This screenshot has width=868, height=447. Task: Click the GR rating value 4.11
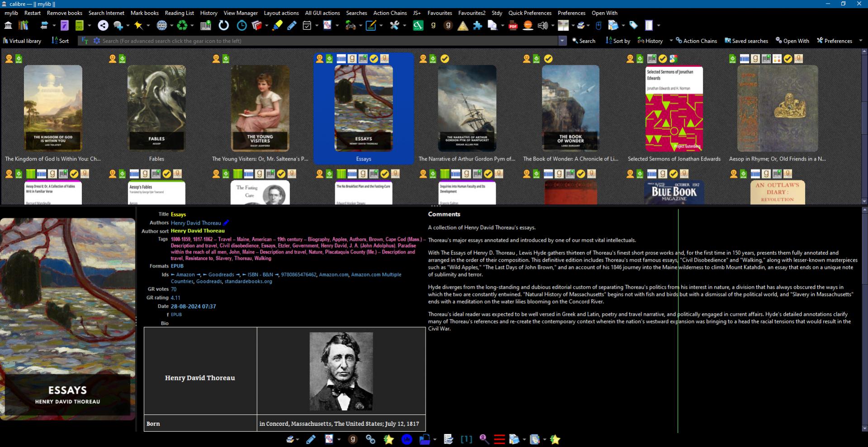coord(175,297)
